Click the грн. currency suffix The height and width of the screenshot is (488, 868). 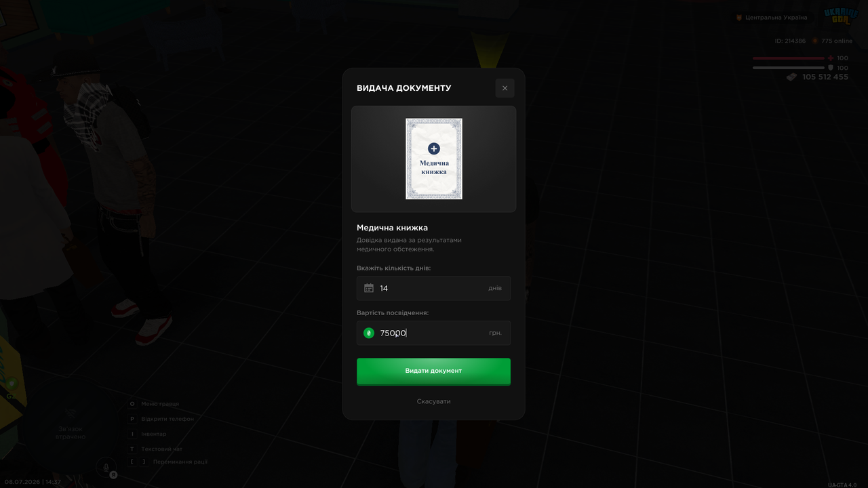pos(495,333)
